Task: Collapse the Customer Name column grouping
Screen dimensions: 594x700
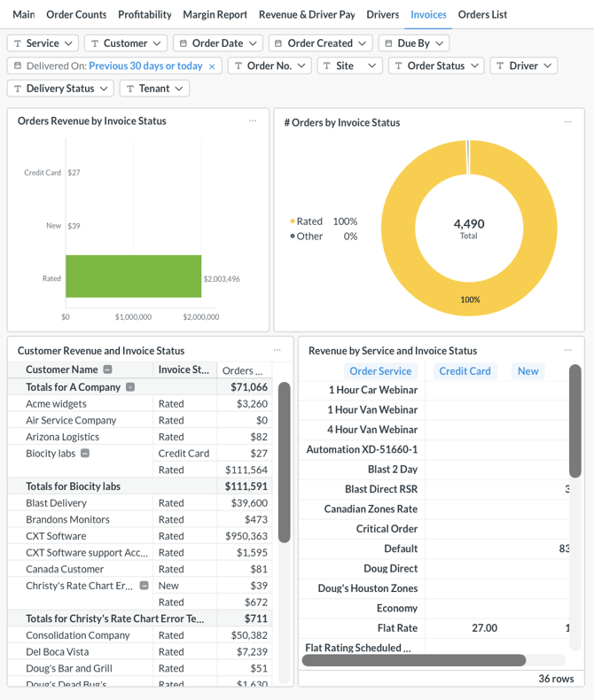Action: pyautogui.click(x=108, y=369)
